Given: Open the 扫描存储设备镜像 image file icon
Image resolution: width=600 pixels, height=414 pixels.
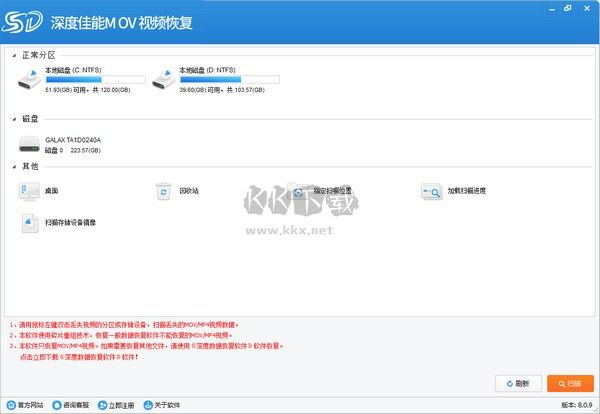Looking at the screenshot, I should click(x=29, y=223).
